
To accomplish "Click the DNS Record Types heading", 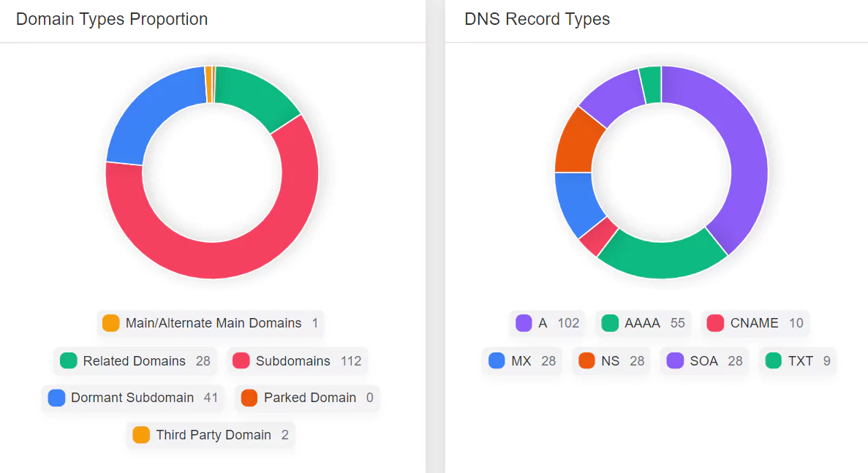I will 537,19.
